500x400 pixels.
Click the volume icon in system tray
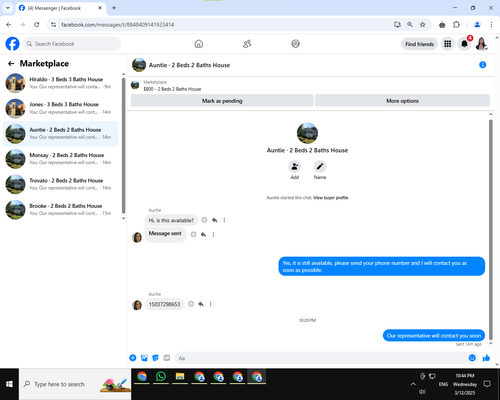[422, 392]
